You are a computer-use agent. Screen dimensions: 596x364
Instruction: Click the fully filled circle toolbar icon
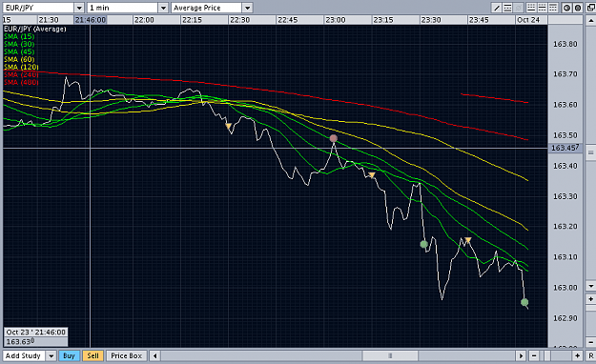[x=578, y=8]
